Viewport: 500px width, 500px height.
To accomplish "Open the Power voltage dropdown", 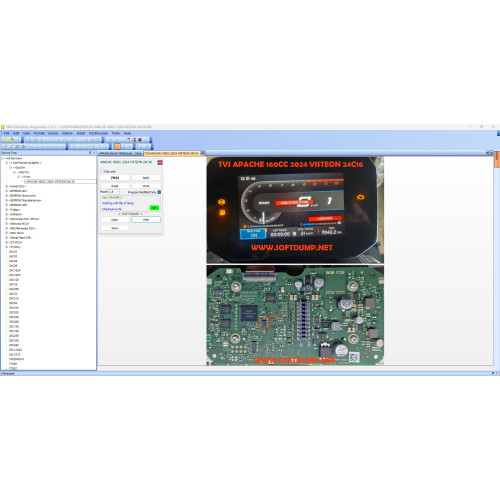I will click(x=114, y=192).
